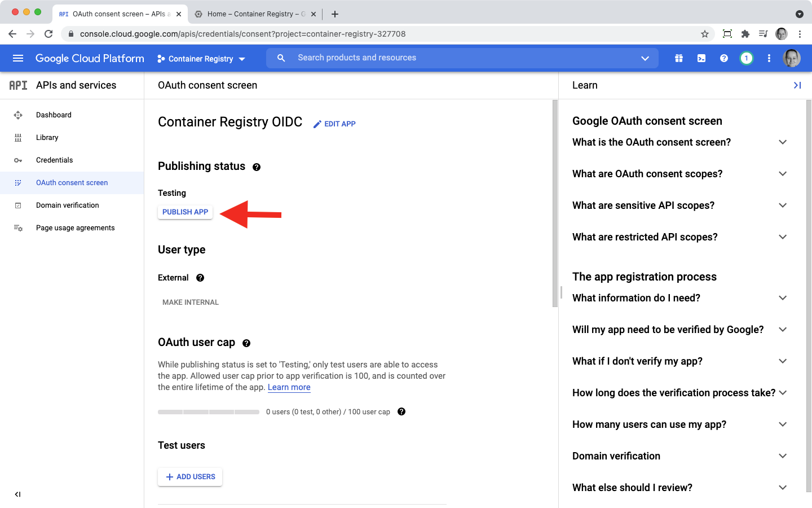This screenshot has height=508, width=812.
Task: Bookmark this page with star icon
Action: 705,34
